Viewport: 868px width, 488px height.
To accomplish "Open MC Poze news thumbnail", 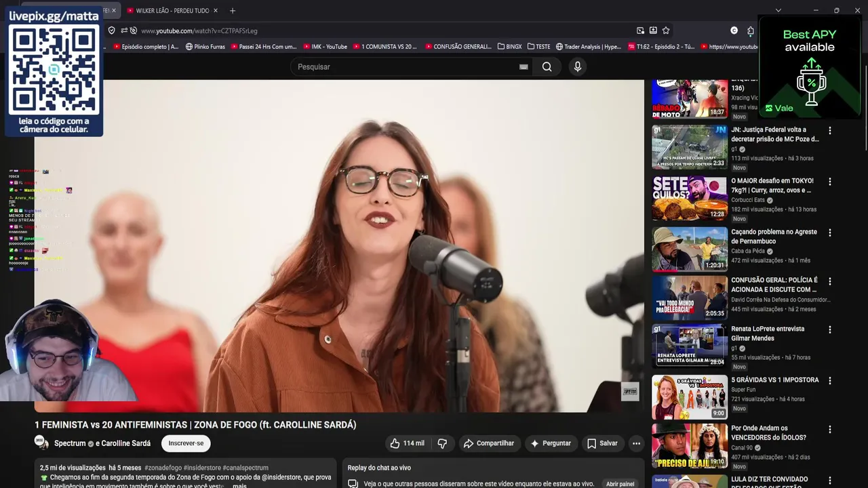I will 690,147.
